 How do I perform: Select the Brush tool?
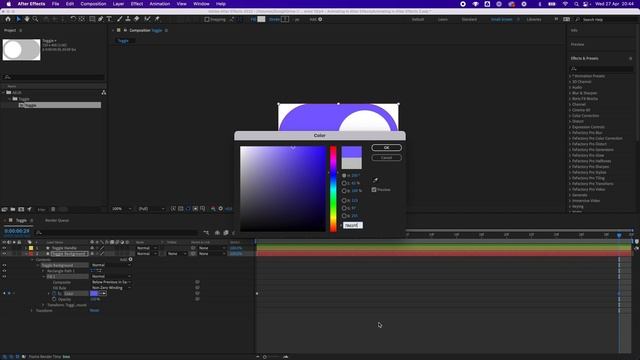(120, 19)
